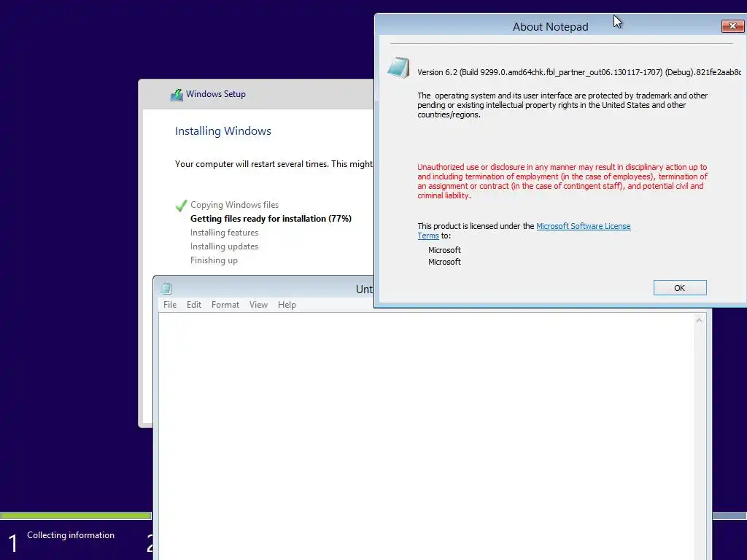
Task: Click the "Windows Setup" title text
Action: point(216,94)
